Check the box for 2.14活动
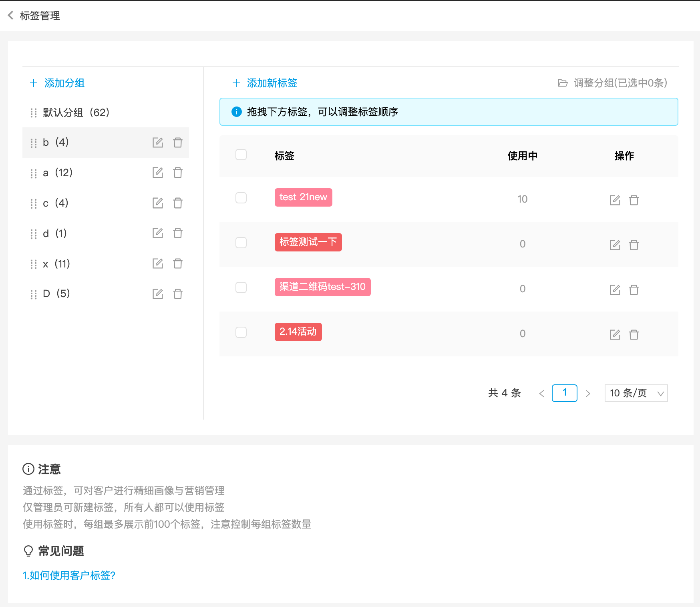The image size is (700, 607). click(241, 332)
